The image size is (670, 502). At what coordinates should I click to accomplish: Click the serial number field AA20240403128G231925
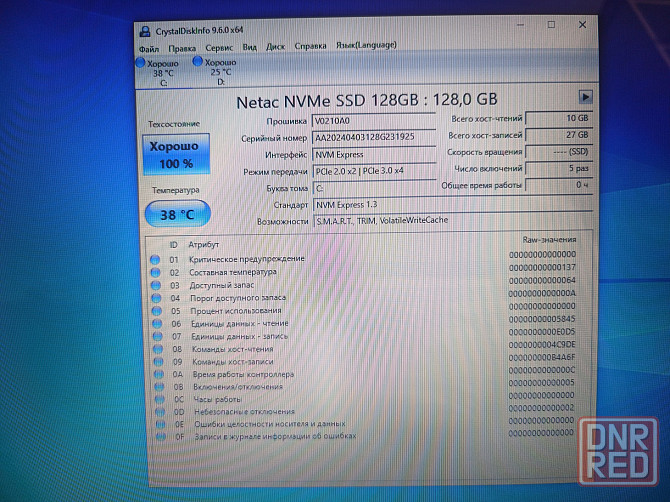pyautogui.click(x=374, y=138)
